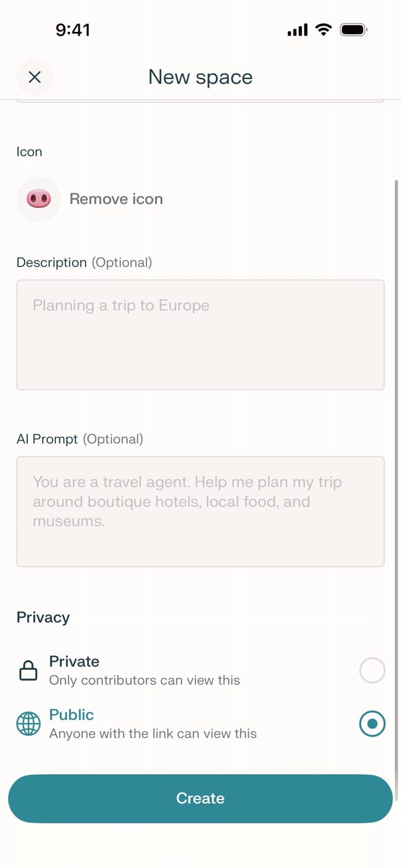Click the lock icon beside Private
401x868 pixels.
[x=28, y=671]
